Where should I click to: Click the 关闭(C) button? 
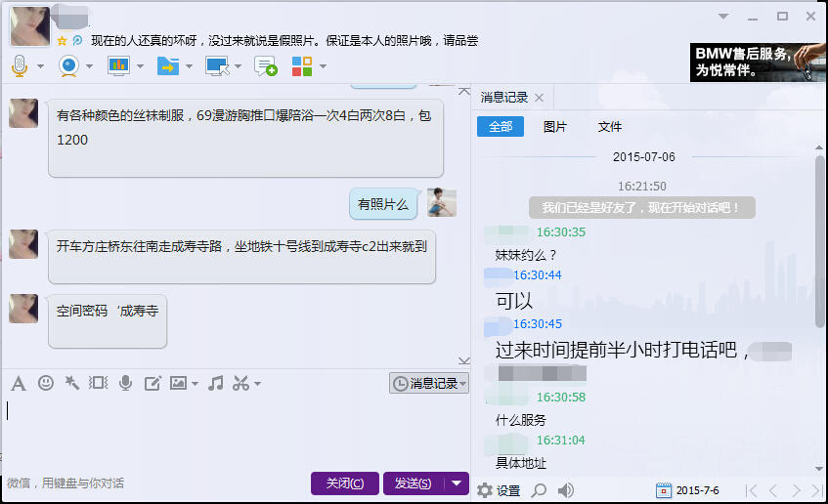345,483
